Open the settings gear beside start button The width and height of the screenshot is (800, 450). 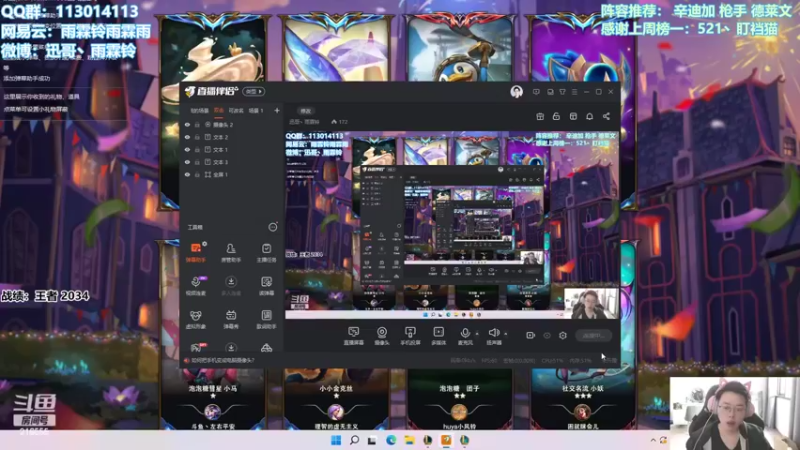563,335
